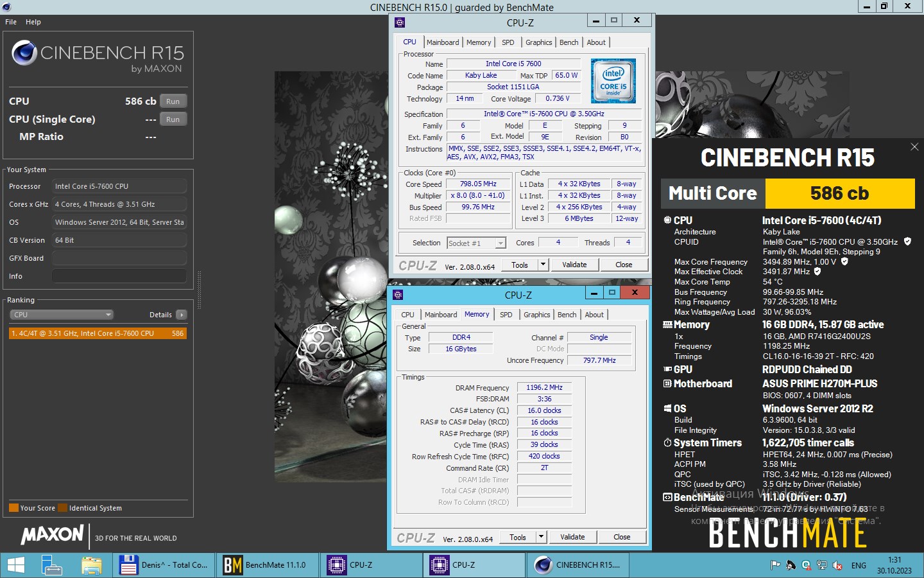
Task: Click Tools button in upper CPU-Z window
Action: pos(520,265)
